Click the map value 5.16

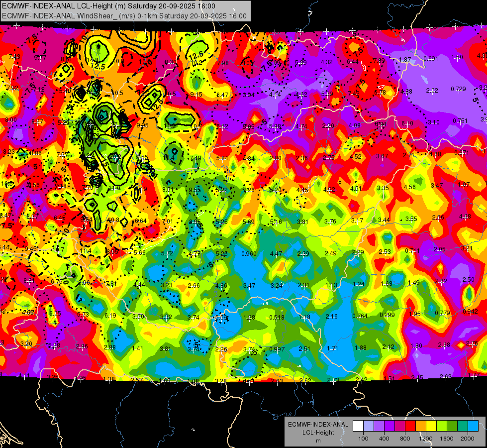point(276,222)
